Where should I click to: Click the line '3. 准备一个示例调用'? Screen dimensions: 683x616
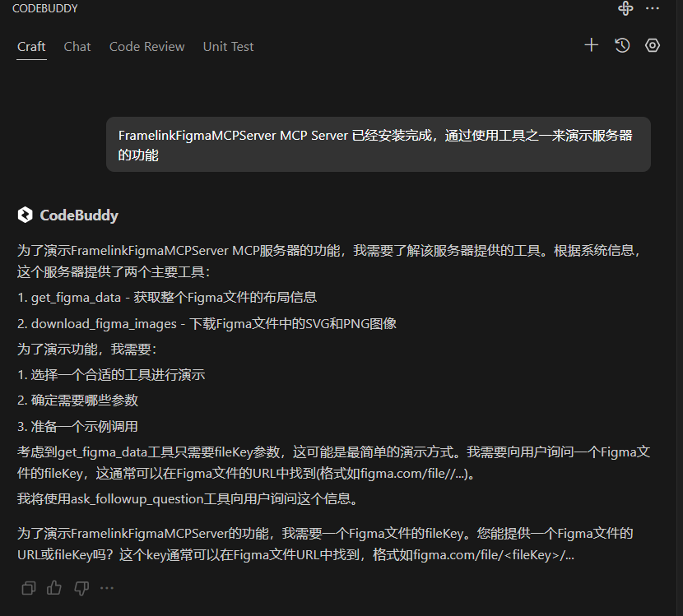tap(77, 426)
